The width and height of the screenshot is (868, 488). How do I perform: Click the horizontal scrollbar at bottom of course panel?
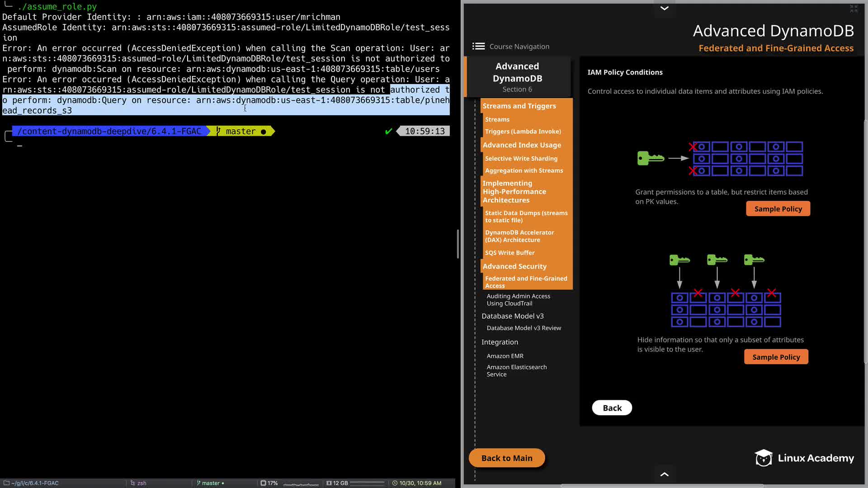662,486
